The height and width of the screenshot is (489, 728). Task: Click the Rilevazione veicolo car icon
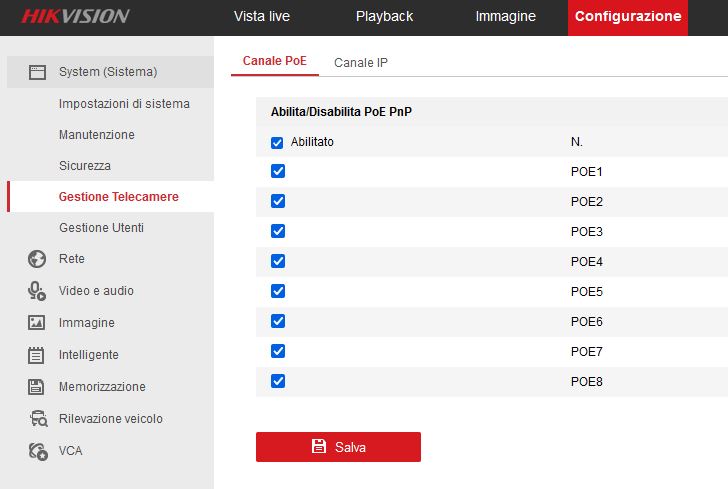click(x=37, y=419)
